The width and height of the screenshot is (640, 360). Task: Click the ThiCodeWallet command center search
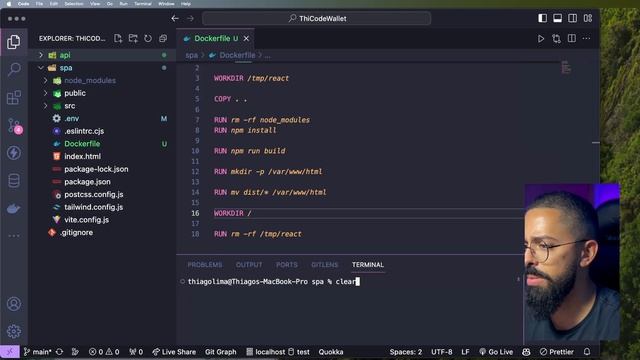coord(317,18)
